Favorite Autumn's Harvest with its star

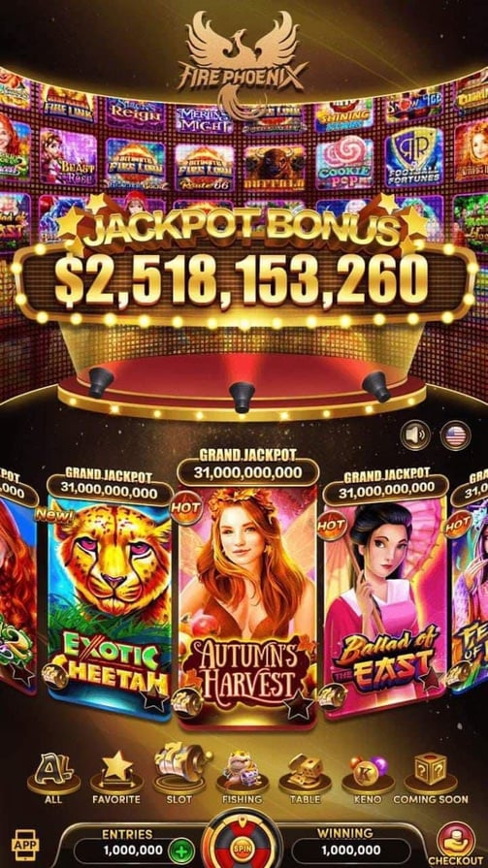[299, 705]
